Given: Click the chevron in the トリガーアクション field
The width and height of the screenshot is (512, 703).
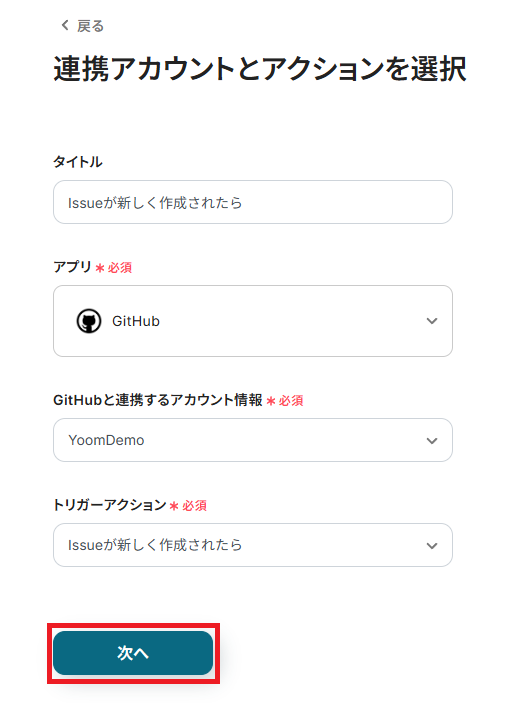Looking at the screenshot, I should pos(432,546).
